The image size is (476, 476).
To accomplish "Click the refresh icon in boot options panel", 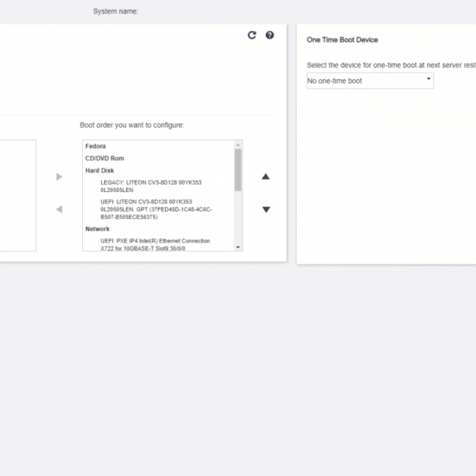I will 251,35.
